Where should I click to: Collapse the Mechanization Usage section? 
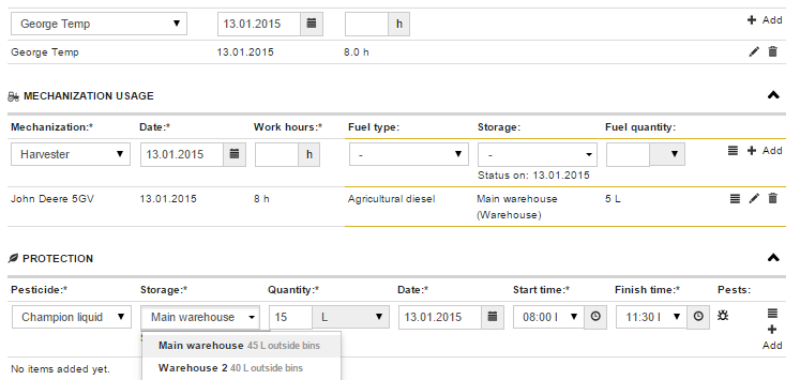773,95
